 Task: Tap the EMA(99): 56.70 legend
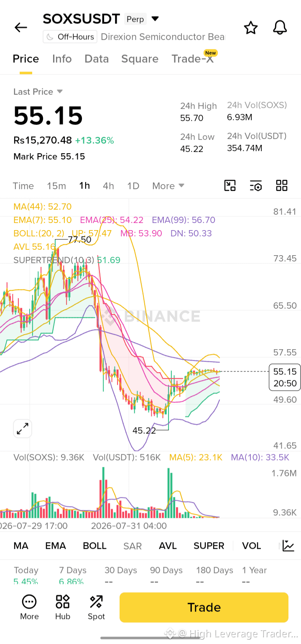click(x=184, y=220)
